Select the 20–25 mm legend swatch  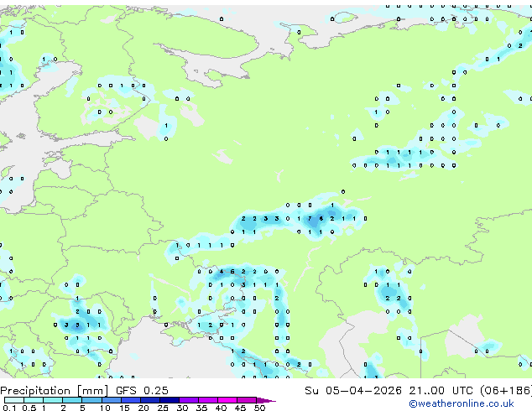click(x=149, y=400)
